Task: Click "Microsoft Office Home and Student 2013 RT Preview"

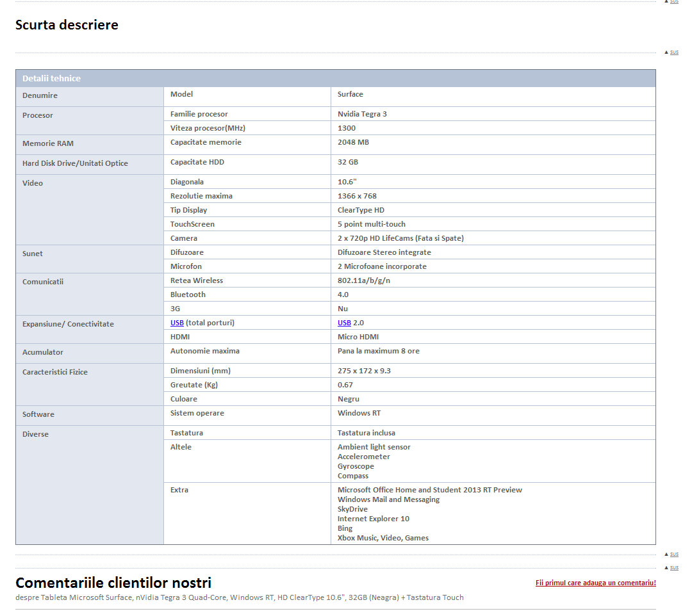Action: [x=430, y=490]
